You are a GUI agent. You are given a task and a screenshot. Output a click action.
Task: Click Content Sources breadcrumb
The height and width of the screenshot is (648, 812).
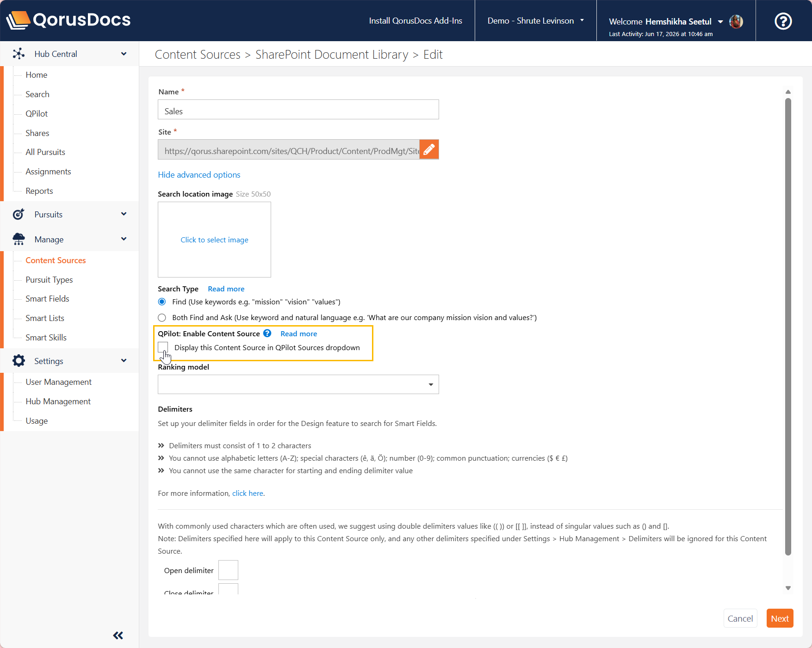pos(198,55)
